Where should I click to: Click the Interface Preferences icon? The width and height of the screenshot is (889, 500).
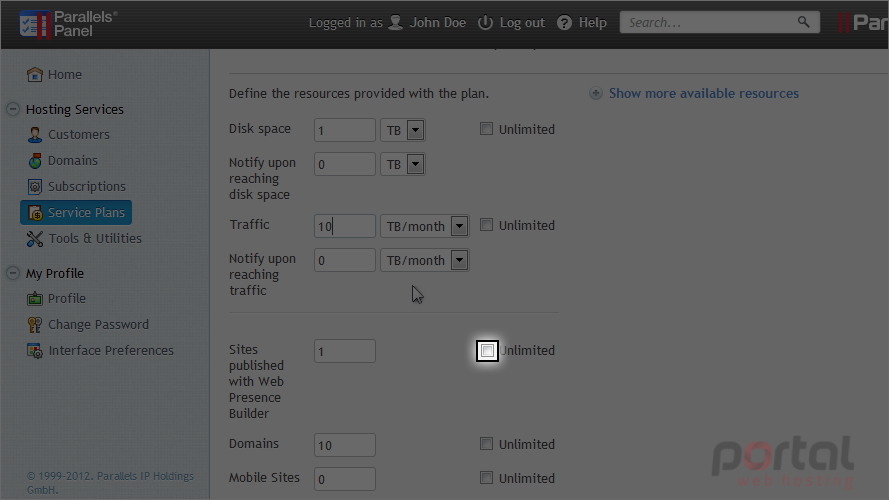(35, 351)
